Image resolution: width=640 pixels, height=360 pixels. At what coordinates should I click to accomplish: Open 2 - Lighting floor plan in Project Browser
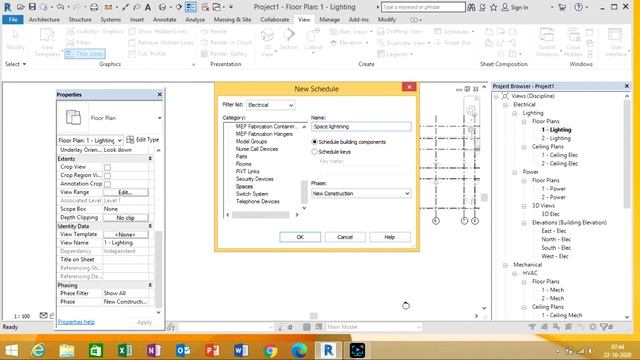pyautogui.click(x=556, y=138)
